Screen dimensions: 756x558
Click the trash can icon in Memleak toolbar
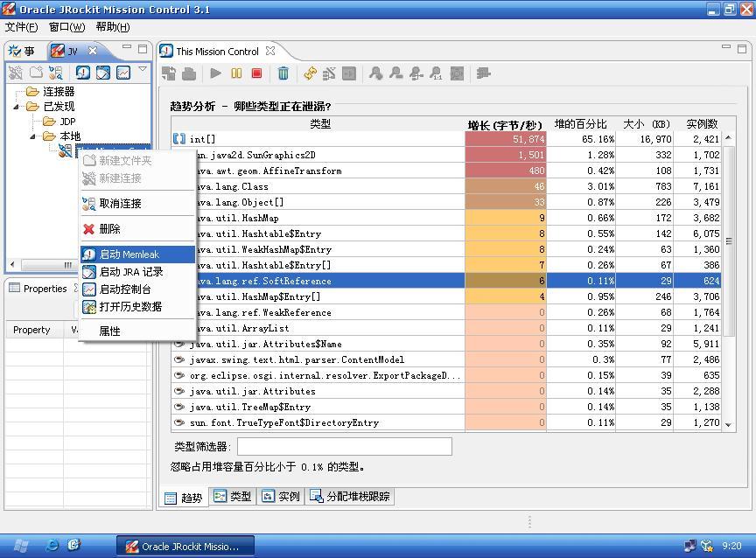(x=283, y=73)
